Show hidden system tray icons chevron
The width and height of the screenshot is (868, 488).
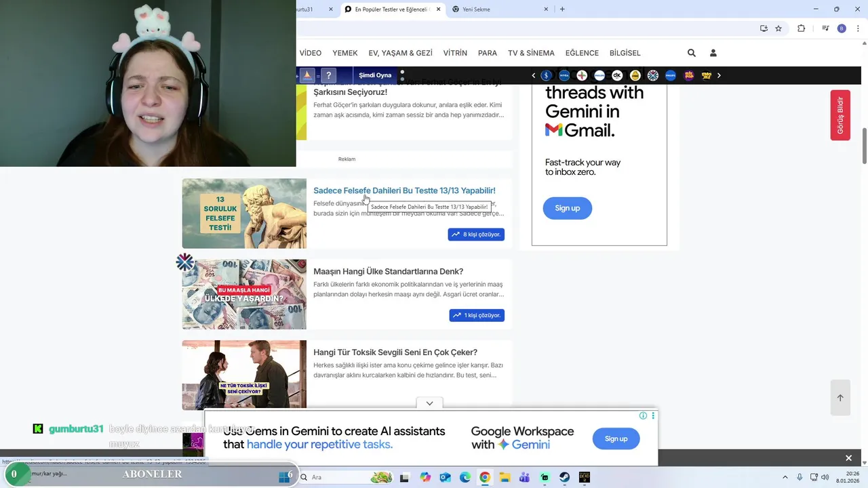coord(785,477)
